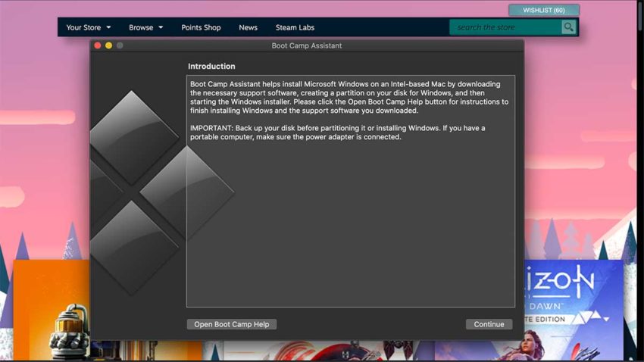644x362 pixels.
Task: Expand the Your Store dropdown
Action: (88, 27)
